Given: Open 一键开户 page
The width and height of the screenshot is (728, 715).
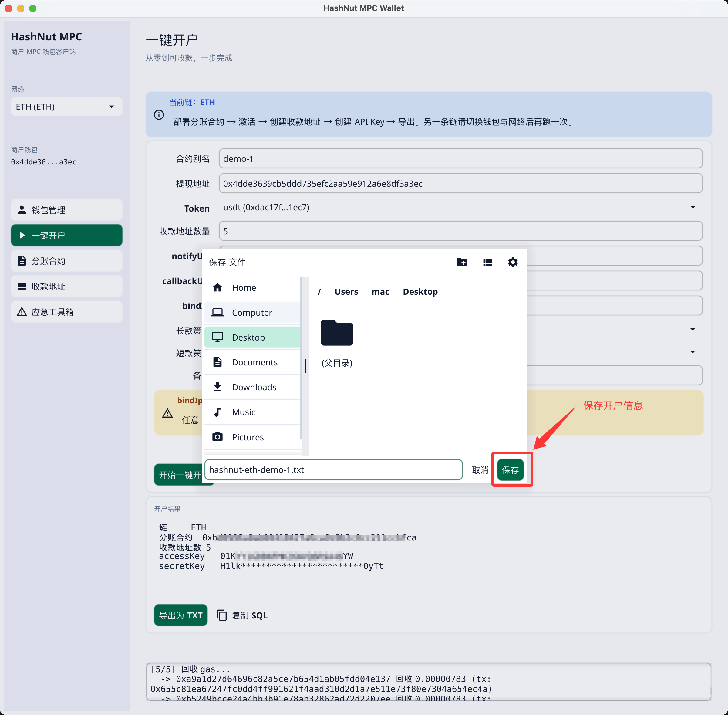Looking at the screenshot, I should 67,235.
